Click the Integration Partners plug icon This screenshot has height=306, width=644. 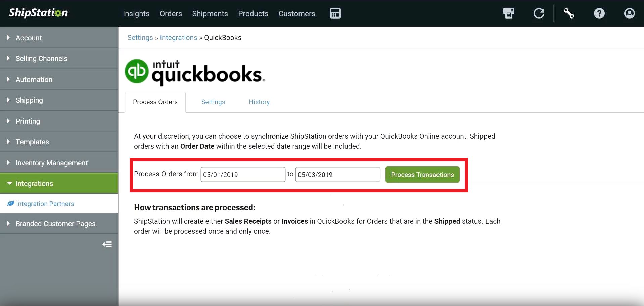[11, 203]
